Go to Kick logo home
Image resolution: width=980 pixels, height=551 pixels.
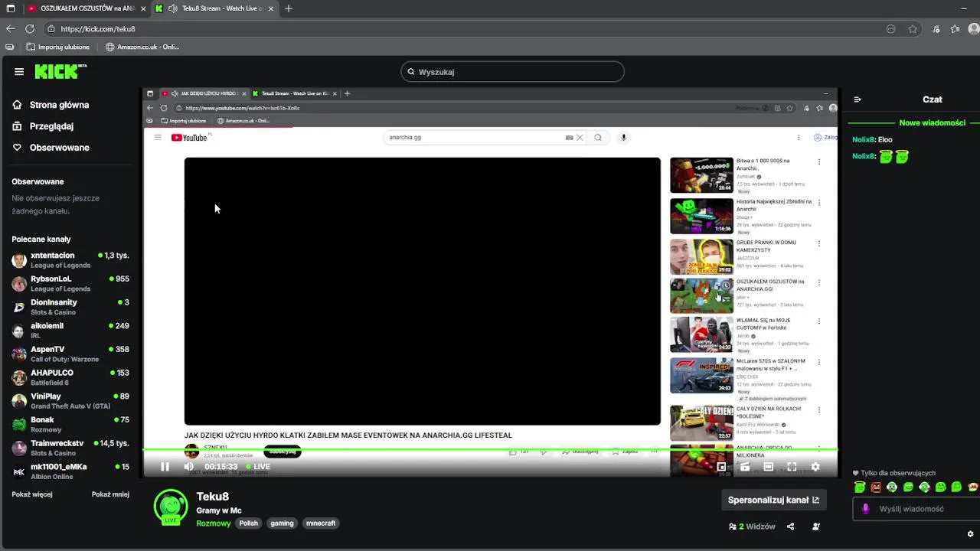(x=60, y=72)
